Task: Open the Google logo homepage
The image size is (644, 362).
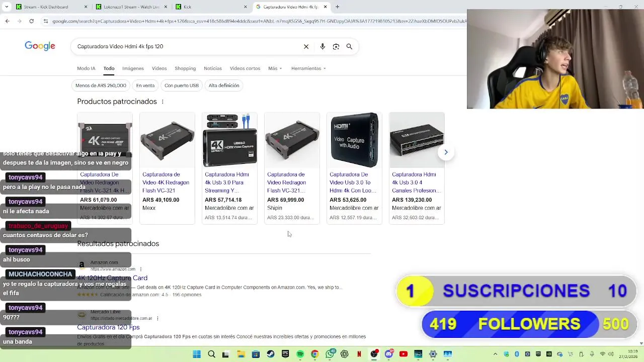Action: pos(40,46)
